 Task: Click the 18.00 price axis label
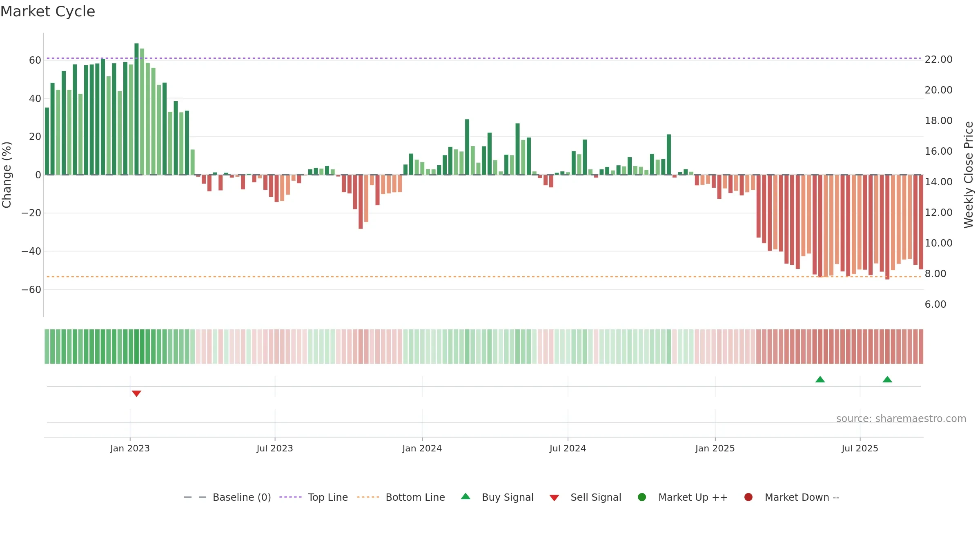tap(938, 121)
